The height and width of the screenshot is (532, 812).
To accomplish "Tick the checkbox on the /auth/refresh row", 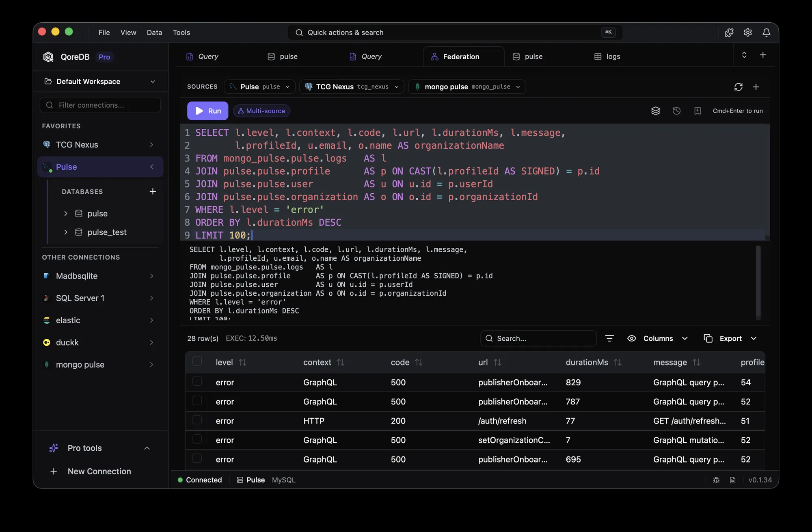I will [x=197, y=420].
